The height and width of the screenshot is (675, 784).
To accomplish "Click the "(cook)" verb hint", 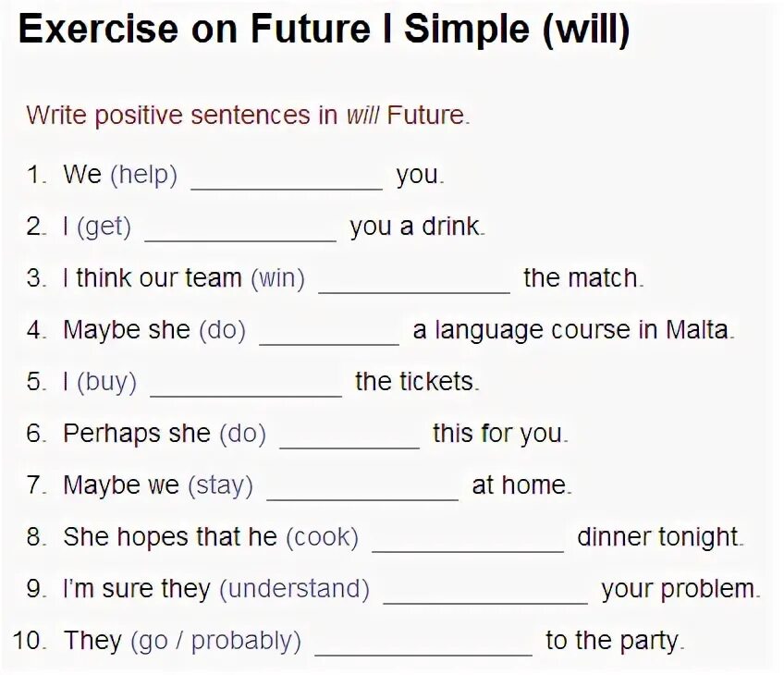I will pyautogui.click(x=322, y=536).
